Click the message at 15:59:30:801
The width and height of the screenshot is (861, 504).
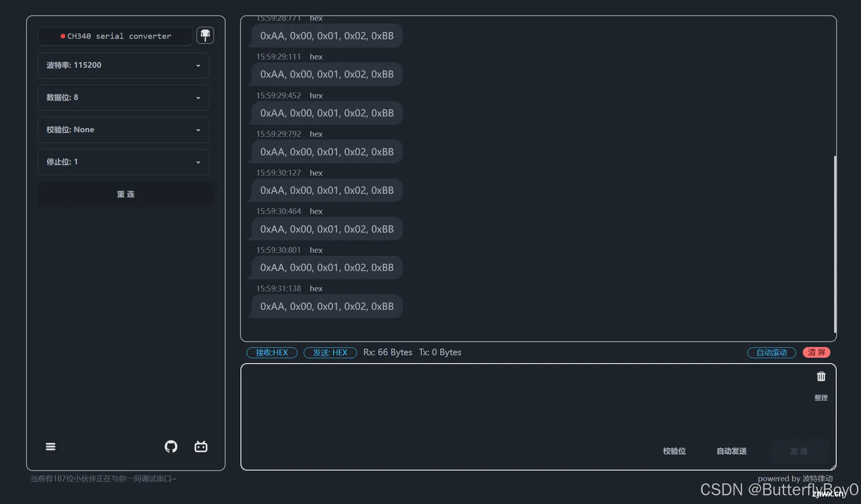tap(327, 268)
